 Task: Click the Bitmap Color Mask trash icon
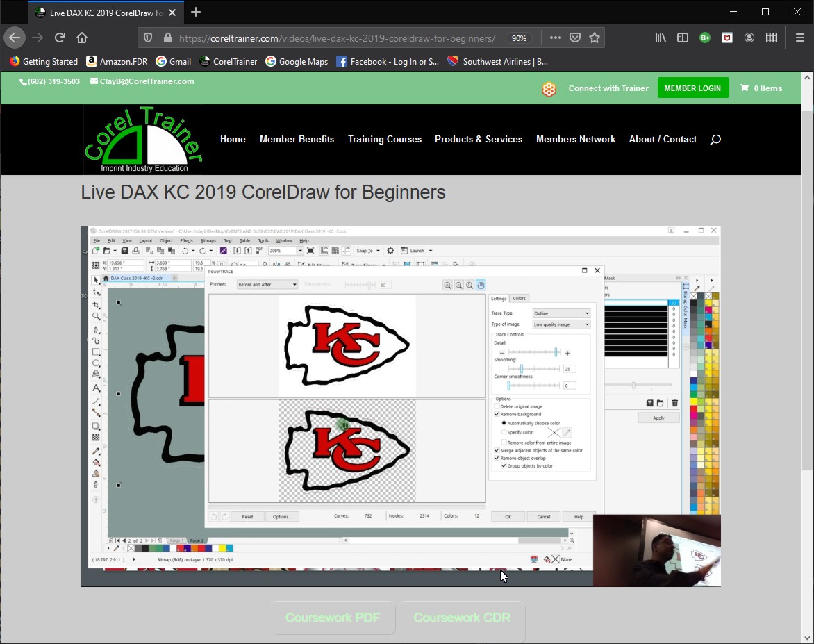675,403
